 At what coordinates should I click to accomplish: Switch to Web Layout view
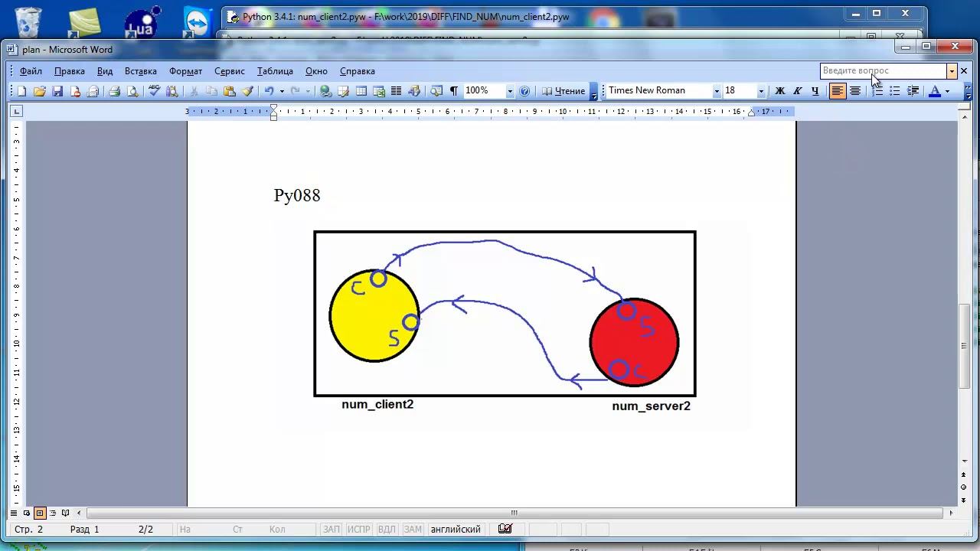[x=27, y=513]
